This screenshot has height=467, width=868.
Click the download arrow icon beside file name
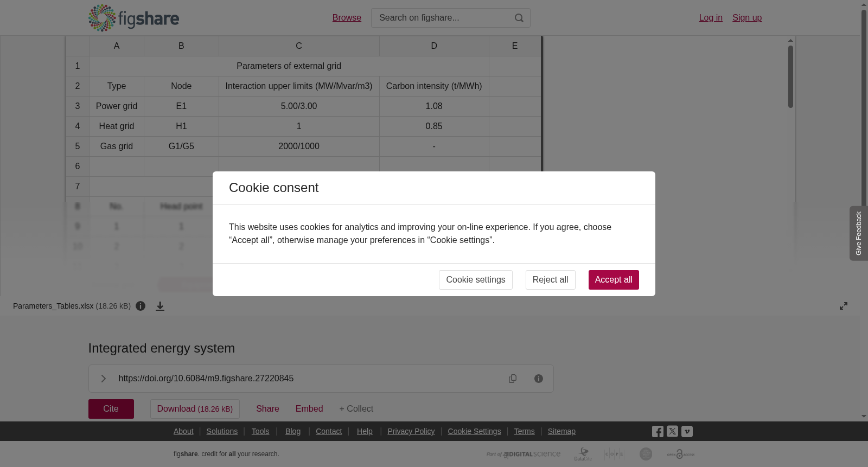pyautogui.click(x=160, y=306)
